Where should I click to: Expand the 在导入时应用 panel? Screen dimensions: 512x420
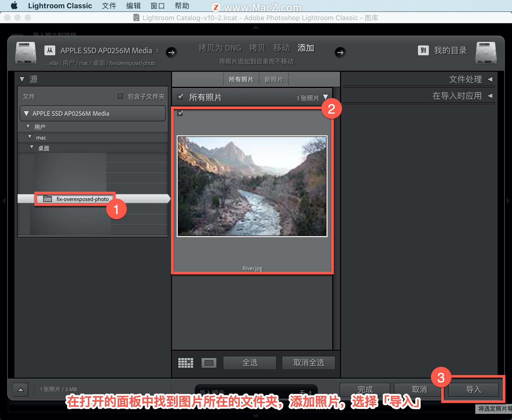pos(490,96)
